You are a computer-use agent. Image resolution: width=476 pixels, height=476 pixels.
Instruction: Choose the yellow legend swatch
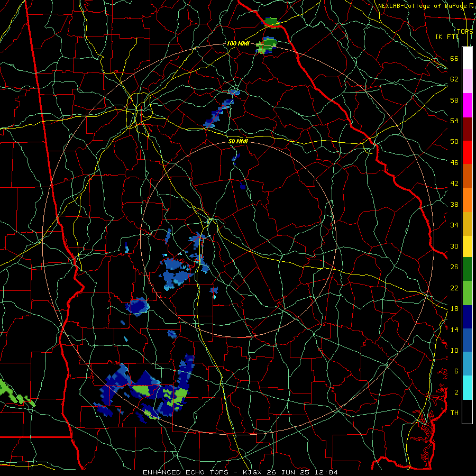467,246
